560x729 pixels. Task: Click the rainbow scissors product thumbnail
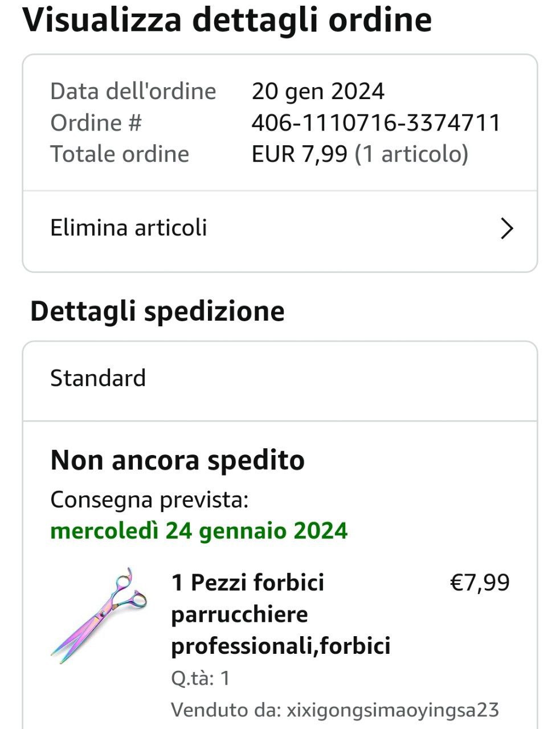[100, 615]
